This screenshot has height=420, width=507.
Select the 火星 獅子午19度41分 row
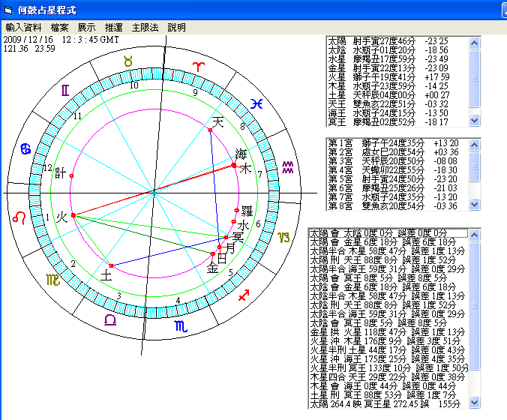(397, 77)
